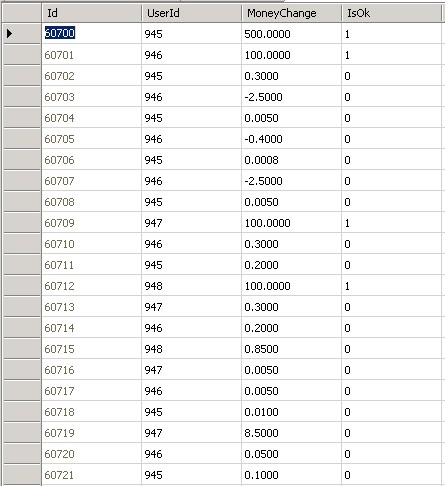The height and width of the screenshot is (486, 445).
Task: Click the Id cell 60703
Action: 91,97
